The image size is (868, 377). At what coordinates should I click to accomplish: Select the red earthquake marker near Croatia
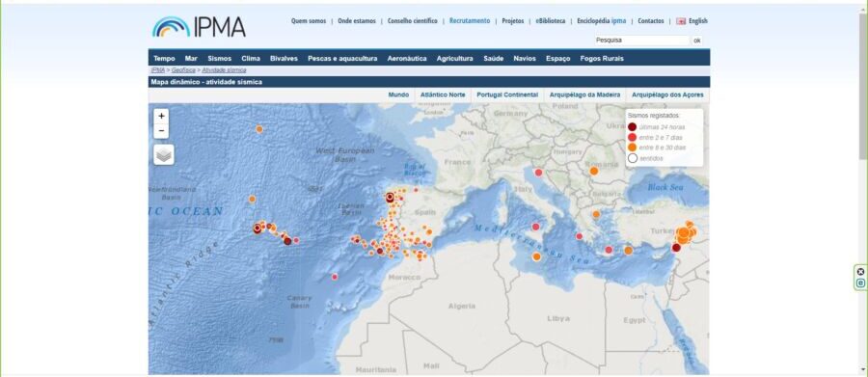(538, 173)
